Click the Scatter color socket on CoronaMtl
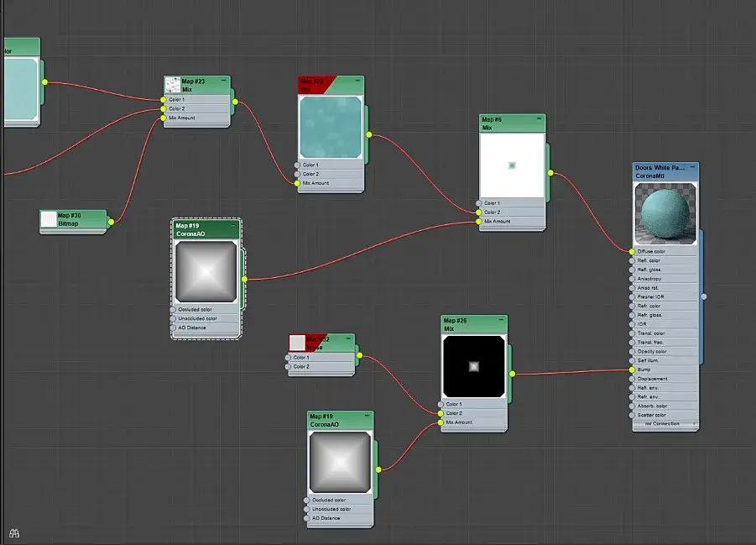756x545 pixels. tap(632, 415)
